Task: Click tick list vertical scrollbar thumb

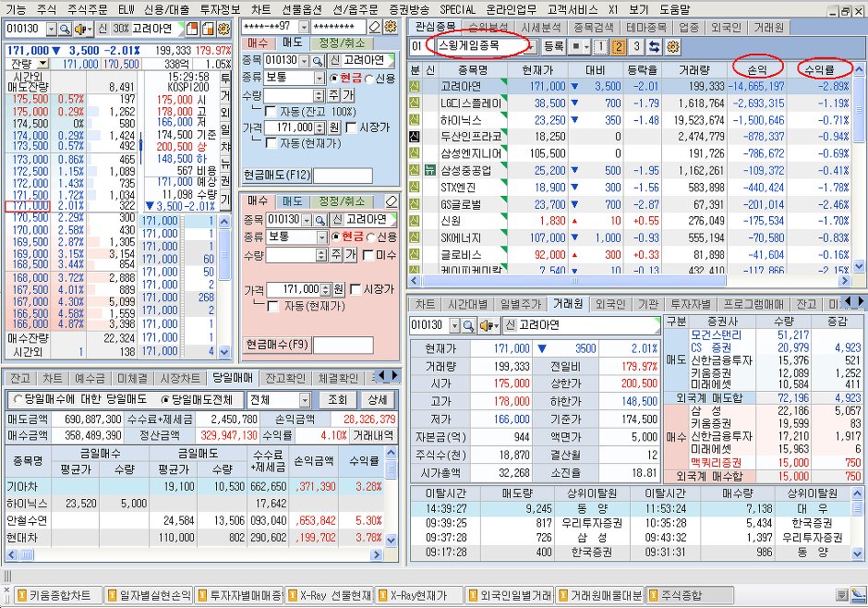Action: pos(224,255)
